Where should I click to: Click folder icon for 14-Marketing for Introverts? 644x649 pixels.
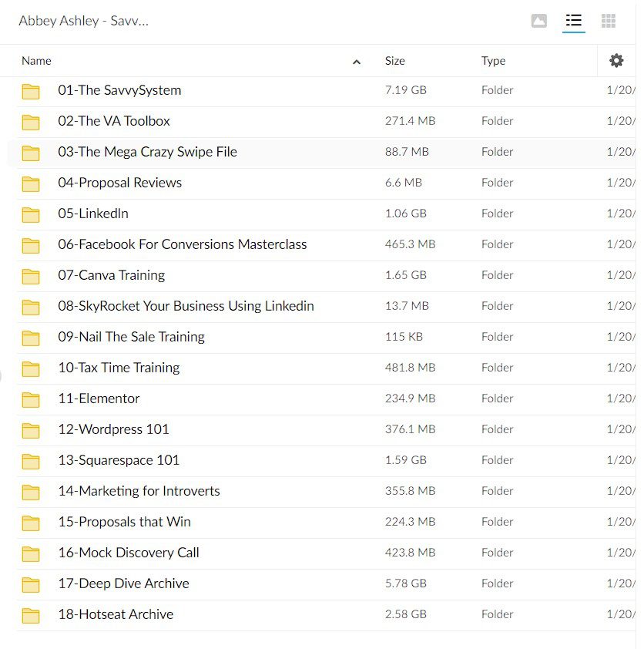31,492
